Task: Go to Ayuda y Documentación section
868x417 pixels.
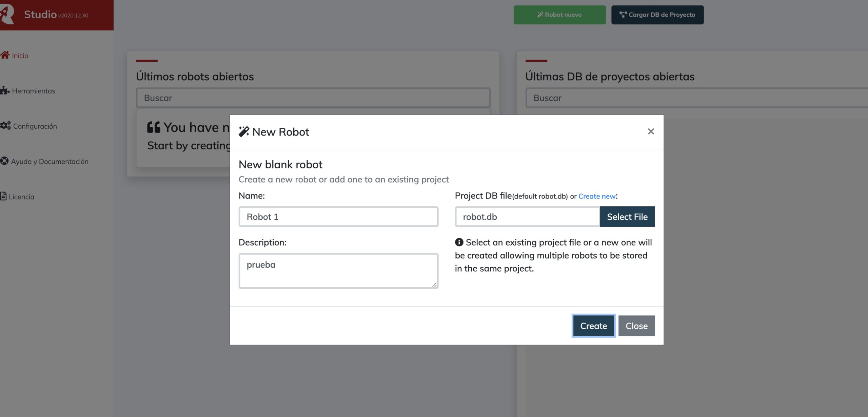Action: coord(50,161)
